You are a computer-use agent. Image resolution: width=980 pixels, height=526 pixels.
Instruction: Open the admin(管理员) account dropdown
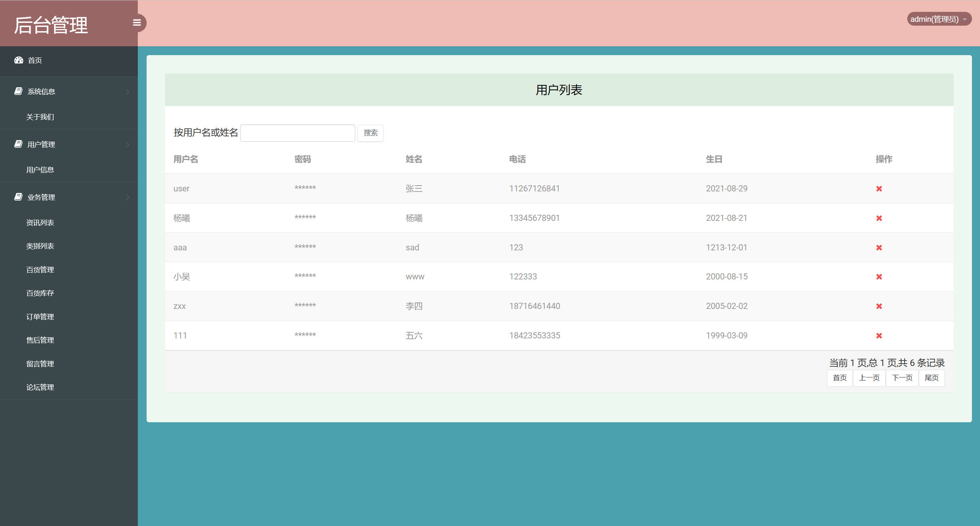coord(939,19)
